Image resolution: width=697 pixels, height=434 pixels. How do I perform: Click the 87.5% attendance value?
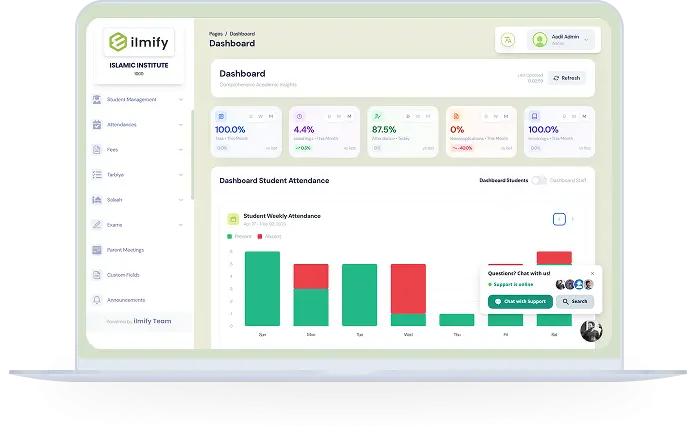384,129
